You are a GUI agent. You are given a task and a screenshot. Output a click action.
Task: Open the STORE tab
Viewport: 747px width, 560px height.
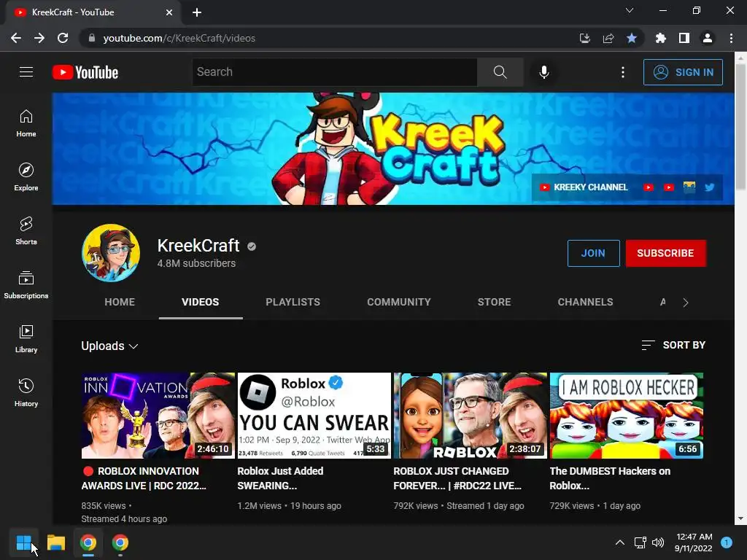coord(494,302)
